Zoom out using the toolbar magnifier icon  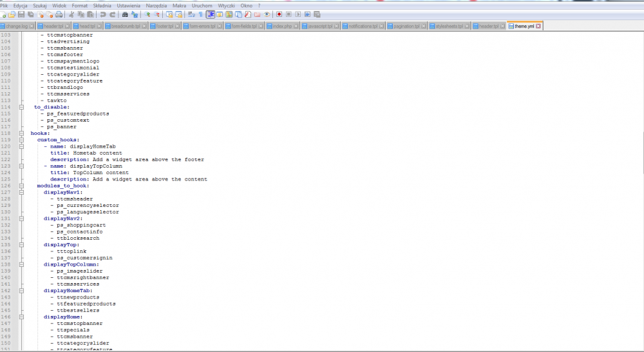pyautogui.click(x=156, y=14)
